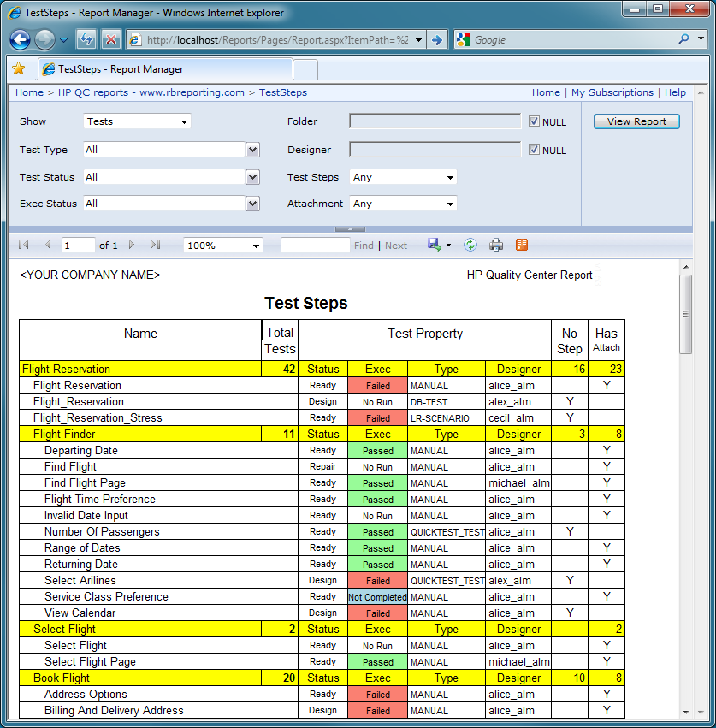Open the Show dropdown set to Tests
This screenshot has width=716, height=728.
coord(186,121)
